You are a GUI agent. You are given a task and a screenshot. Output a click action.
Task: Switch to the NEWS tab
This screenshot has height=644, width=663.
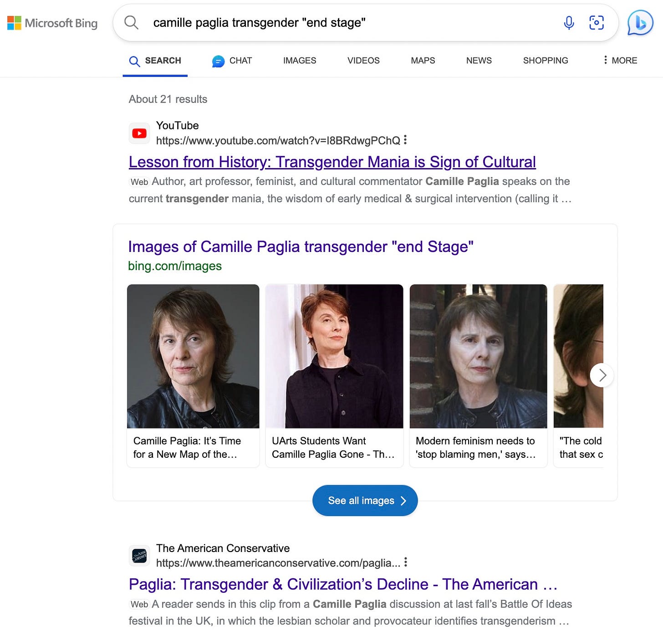(479, 61)
